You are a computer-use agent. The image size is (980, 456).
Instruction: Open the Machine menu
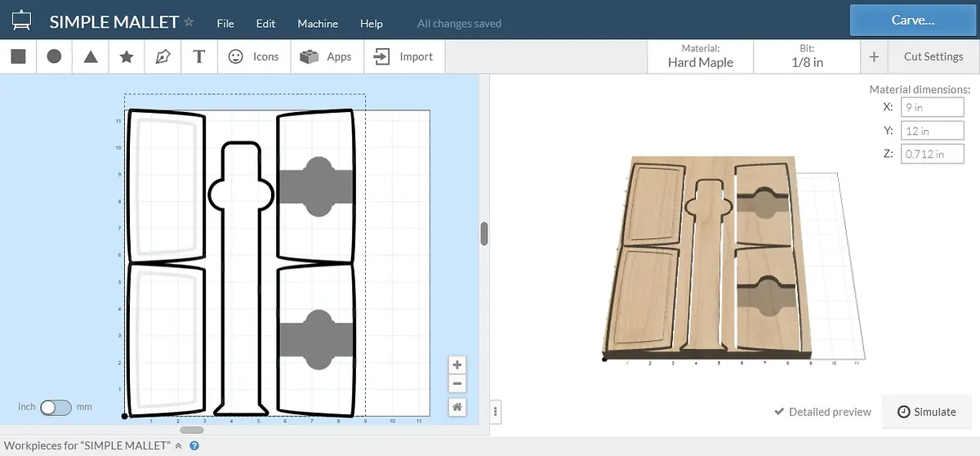pos(318,24)
